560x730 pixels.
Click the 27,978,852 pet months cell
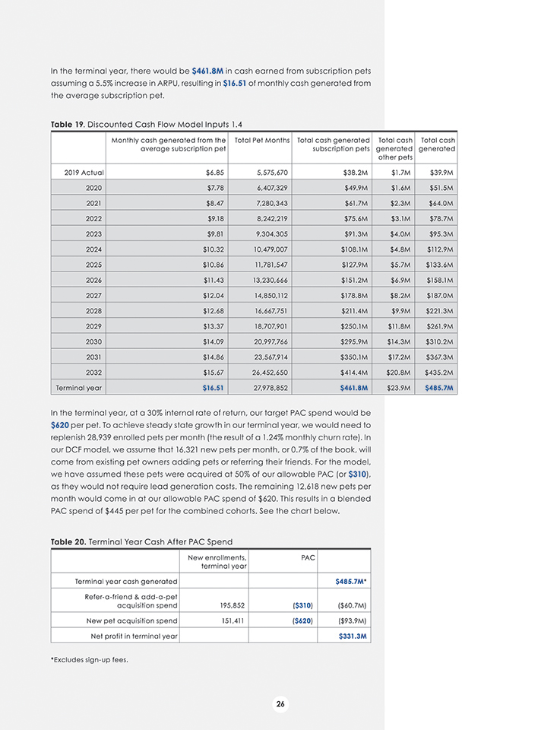(x=262, y=388)
